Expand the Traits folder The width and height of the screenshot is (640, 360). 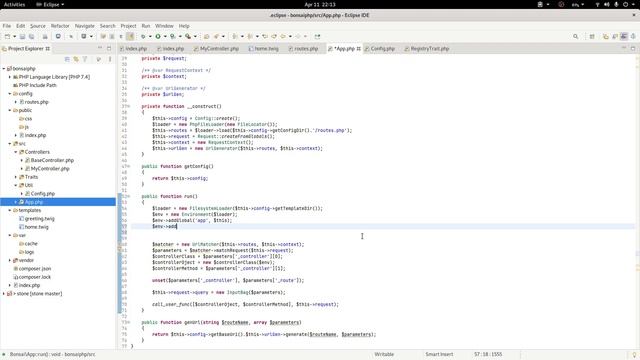[16, 177]
